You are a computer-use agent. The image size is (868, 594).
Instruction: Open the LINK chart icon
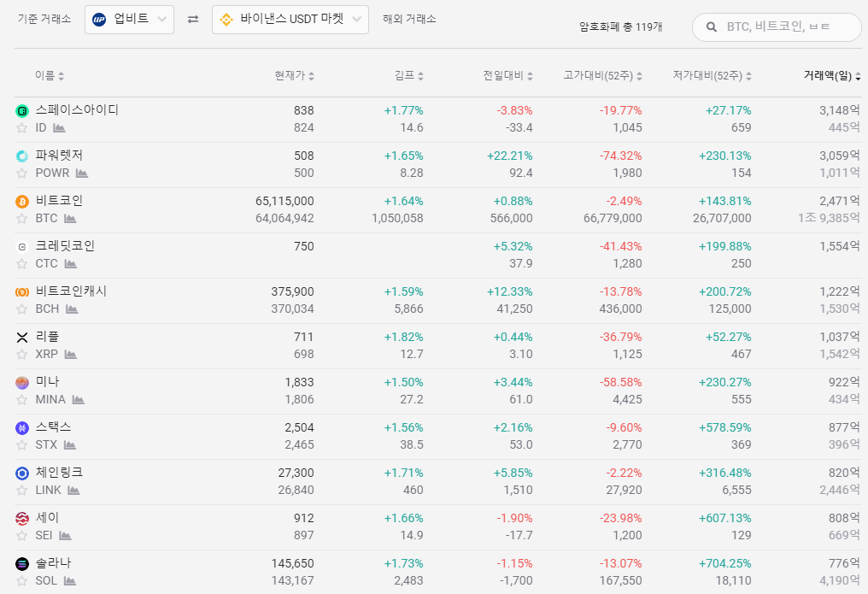pos(73,491)
